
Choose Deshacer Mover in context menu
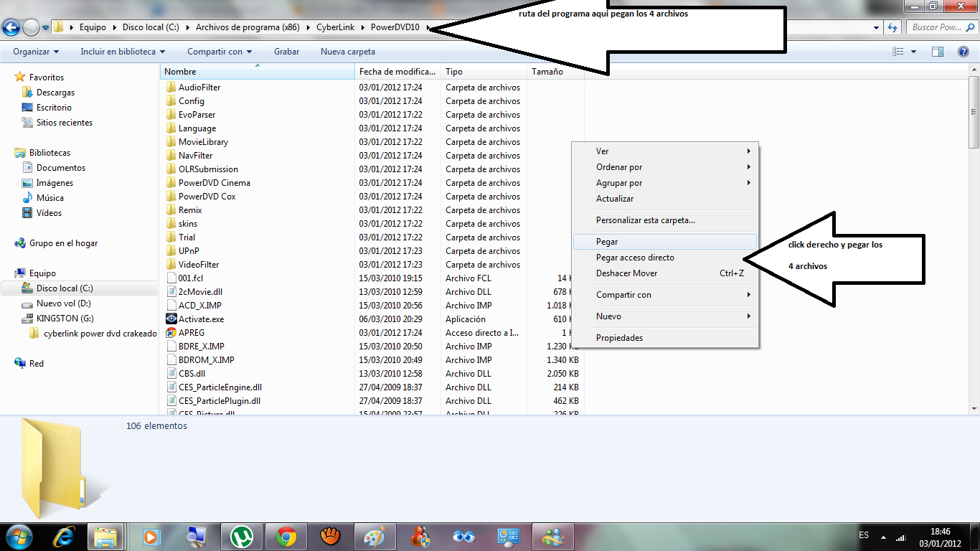pos(665,273)
